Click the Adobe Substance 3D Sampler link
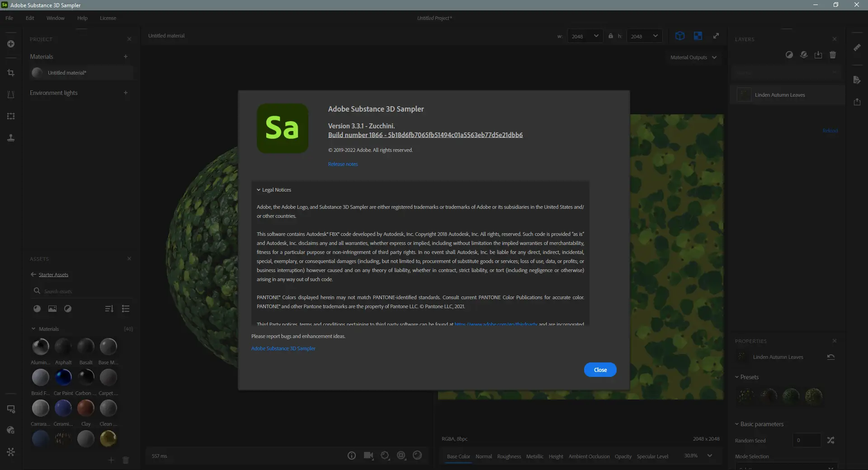The height and width of the screenshot is (470, 868). click(x=283, y=348)
